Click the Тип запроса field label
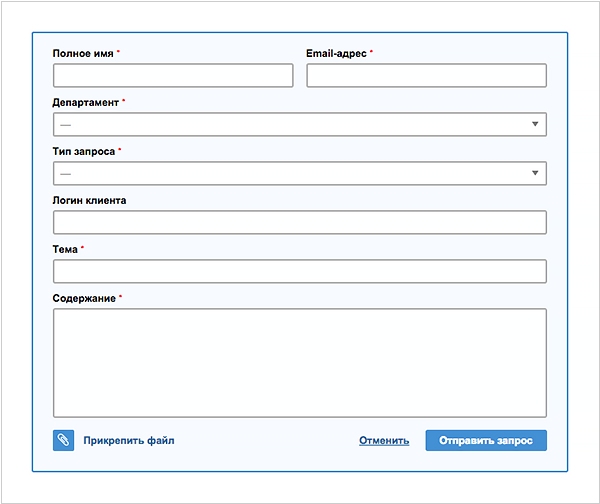Viewport: 600px width, 504px height. click(x=84, y=152)
